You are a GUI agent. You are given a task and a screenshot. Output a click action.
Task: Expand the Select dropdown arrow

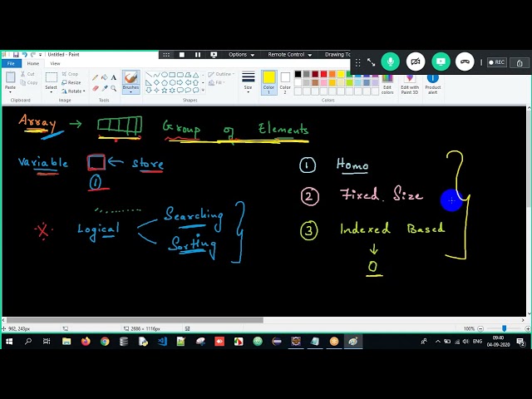pyautogui.click(x=52, y=92)
